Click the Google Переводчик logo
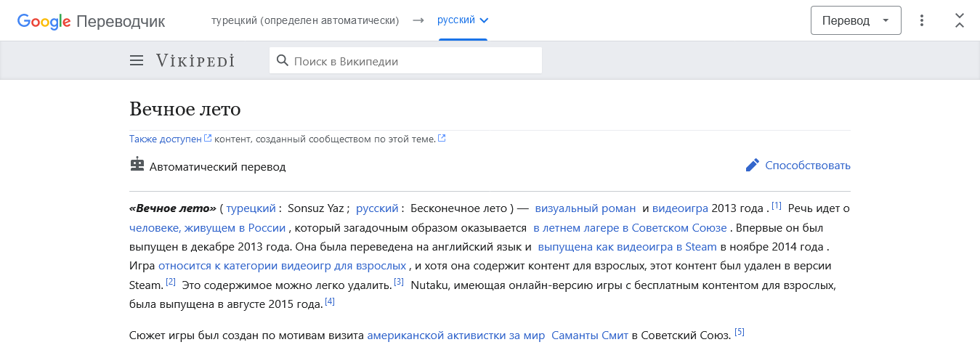Viewport: 980px width, 358px height. (92, 21)
